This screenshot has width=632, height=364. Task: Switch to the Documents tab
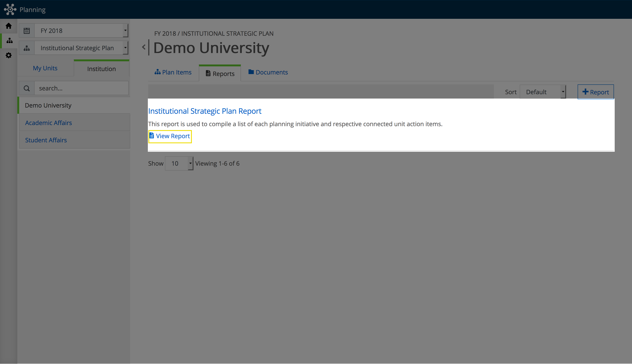pyautogui.click(x=268, y=72)
